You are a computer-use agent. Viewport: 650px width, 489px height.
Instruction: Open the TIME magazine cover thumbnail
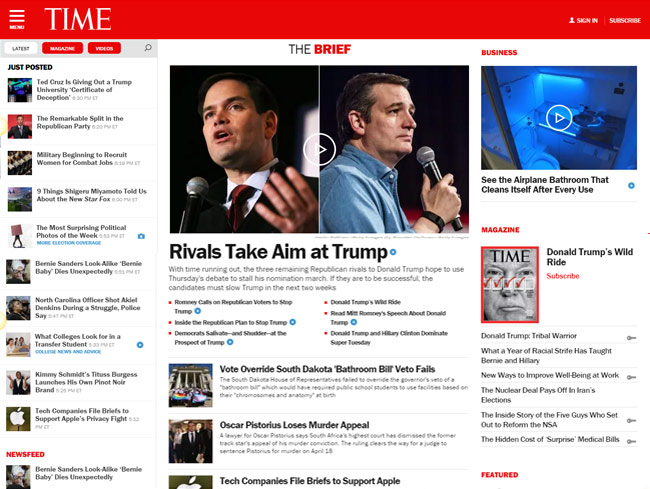coord(510,285)
